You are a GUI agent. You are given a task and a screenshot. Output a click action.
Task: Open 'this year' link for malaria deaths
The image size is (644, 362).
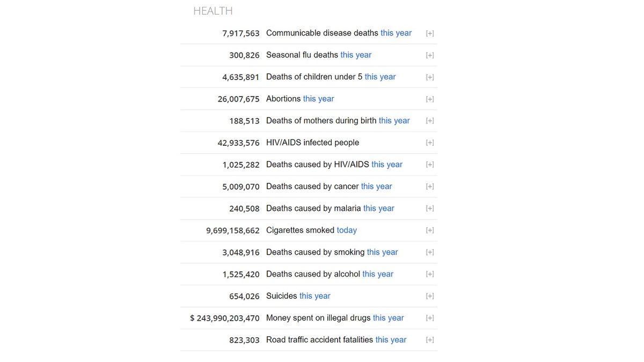coord(378,208)
